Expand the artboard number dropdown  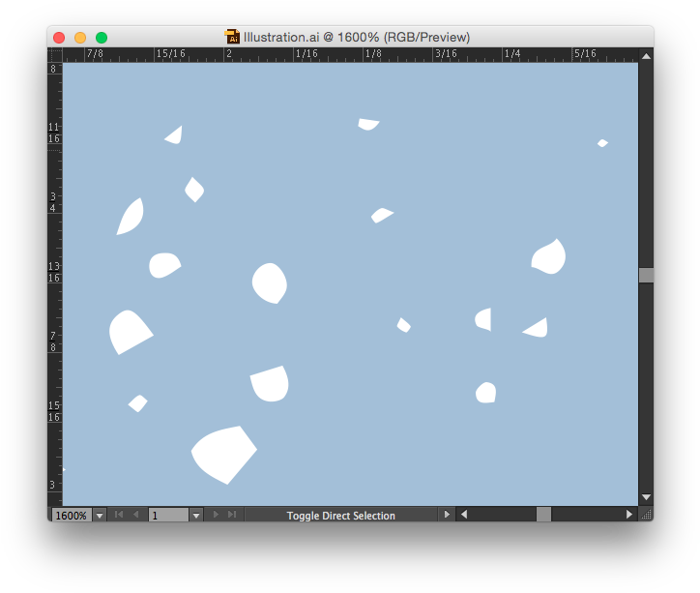(196, 516)
